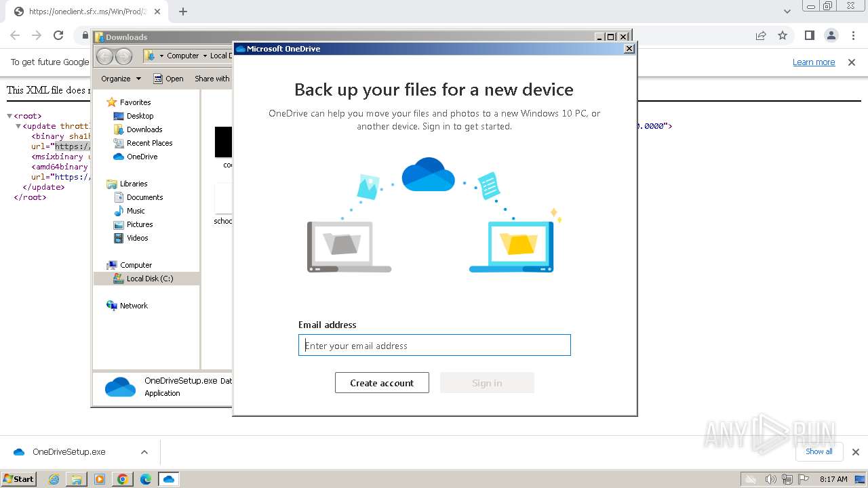Click Show all downloads button
868x488 pixels.
point(818,451)
